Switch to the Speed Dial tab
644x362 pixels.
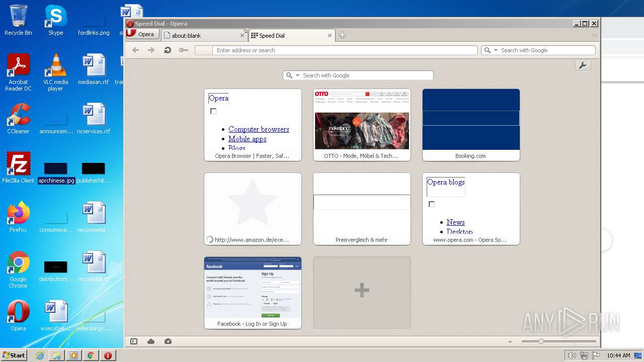point(292,35)
